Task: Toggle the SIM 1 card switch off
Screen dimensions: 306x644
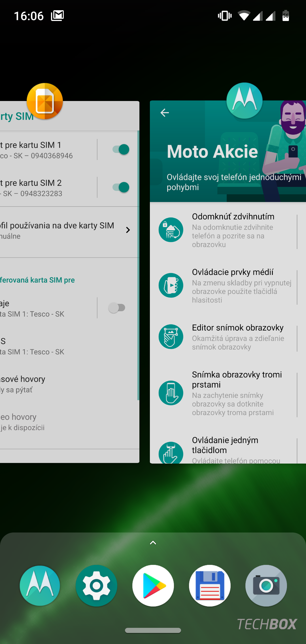Action: click(x=121, y=150)
